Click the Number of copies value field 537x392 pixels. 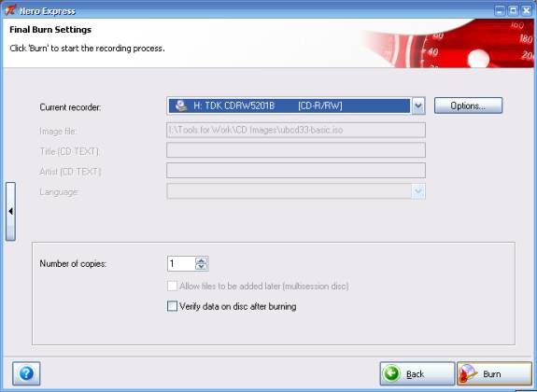pos(181,263)
